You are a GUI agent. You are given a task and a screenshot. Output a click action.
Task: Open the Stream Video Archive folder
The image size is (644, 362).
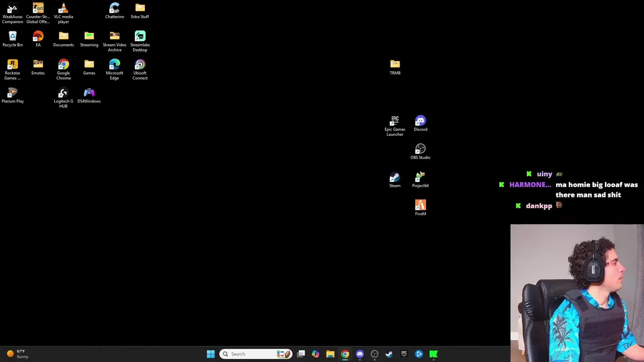114,42
